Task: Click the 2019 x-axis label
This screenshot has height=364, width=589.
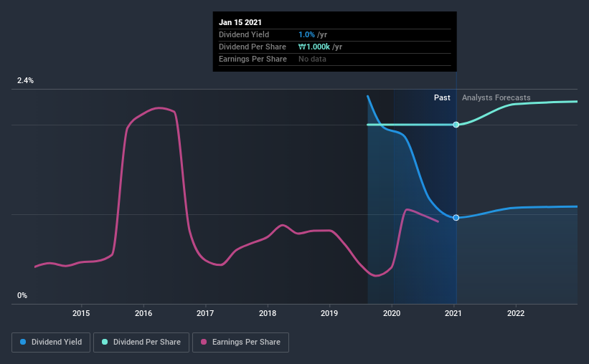Action: click(x=329, y=313)
